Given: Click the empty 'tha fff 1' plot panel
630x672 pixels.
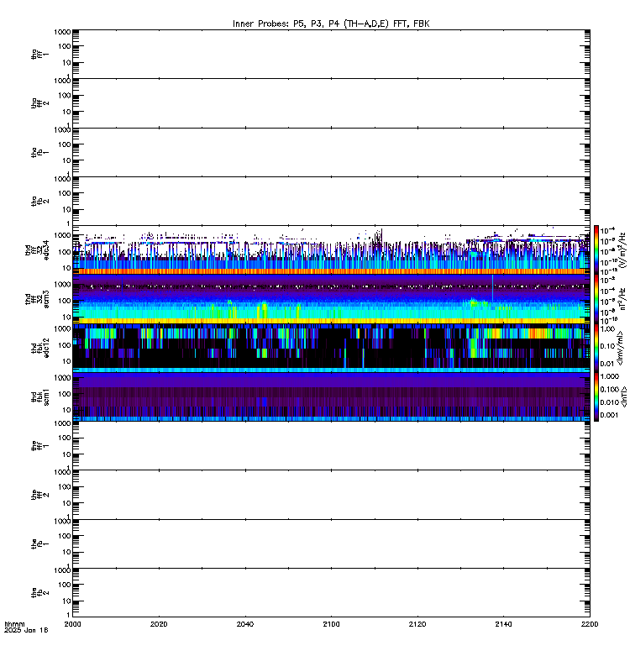Looking at the screenshot, I should [x=331, y=55].
